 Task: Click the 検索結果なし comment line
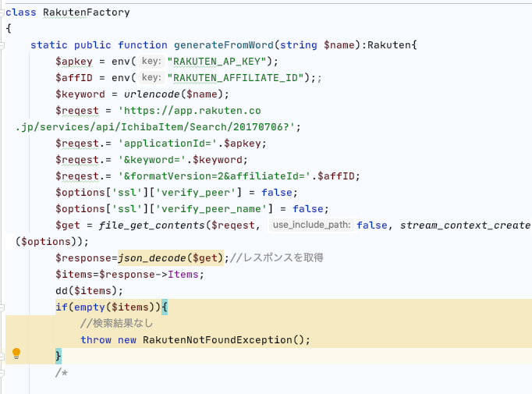(x=116, y=323)
